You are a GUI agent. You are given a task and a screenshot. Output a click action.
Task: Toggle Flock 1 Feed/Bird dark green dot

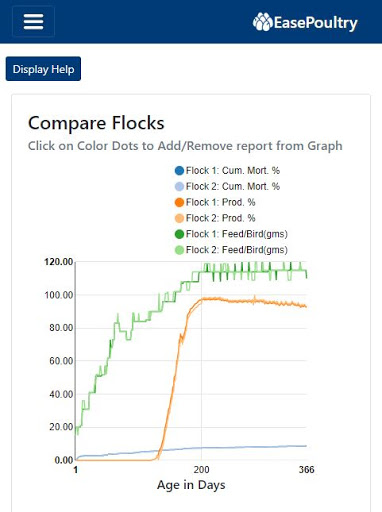[179, 234]
